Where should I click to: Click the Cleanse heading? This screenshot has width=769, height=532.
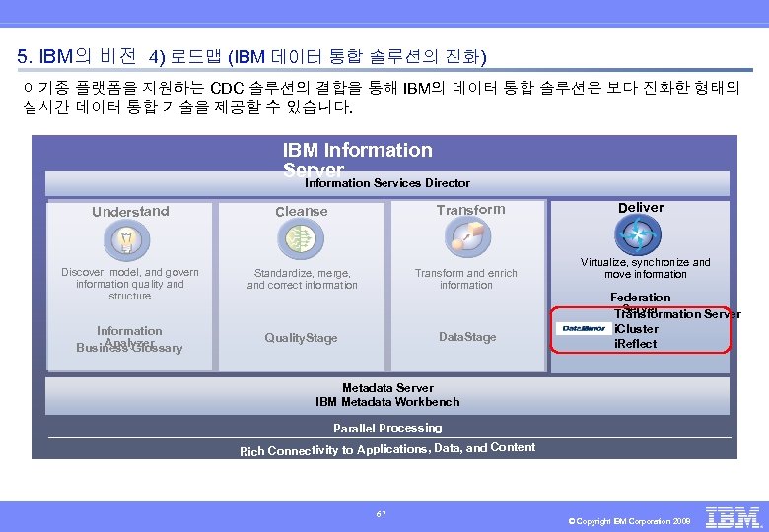301,211
